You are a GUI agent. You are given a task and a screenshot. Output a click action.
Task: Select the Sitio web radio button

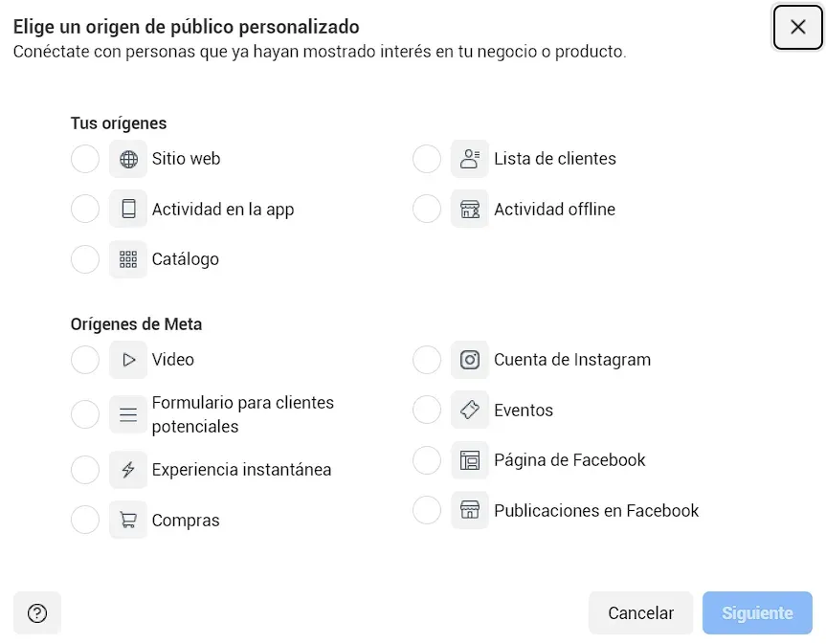tap(84, 159)
